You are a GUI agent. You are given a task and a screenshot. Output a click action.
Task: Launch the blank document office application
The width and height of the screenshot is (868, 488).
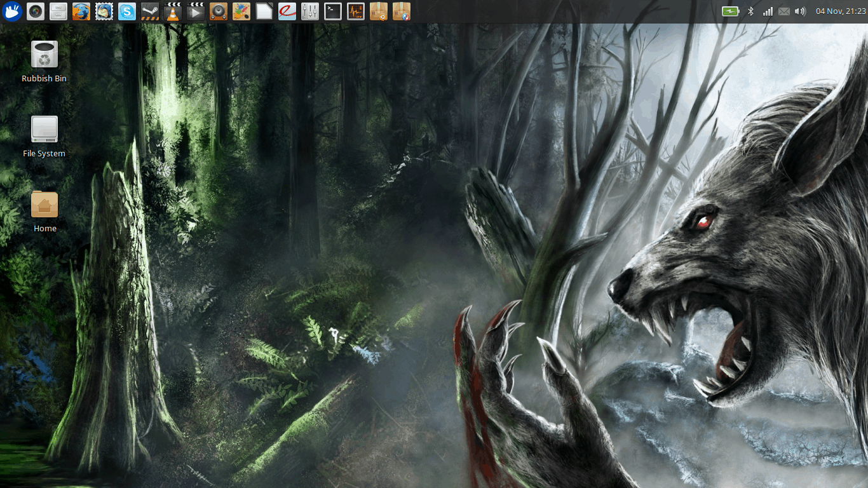pyautogui.click(x=264, y=11)
